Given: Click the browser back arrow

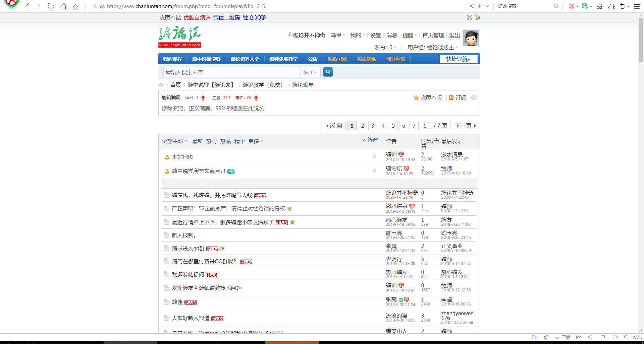Looking at the screenshot, I should [x=27, y=6].
